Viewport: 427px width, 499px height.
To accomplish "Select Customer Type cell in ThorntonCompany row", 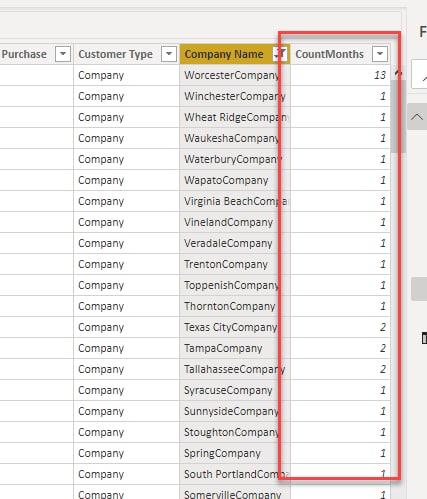I will [126, 306].
